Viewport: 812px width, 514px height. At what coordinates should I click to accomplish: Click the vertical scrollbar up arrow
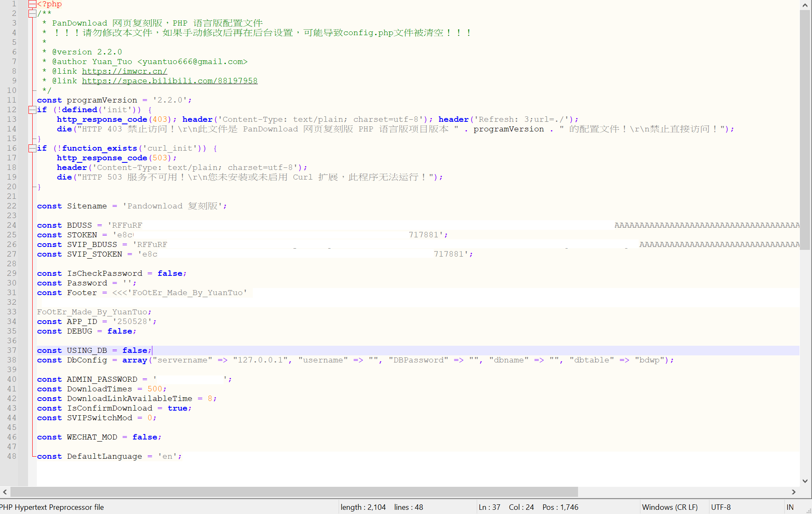(805, 5)
